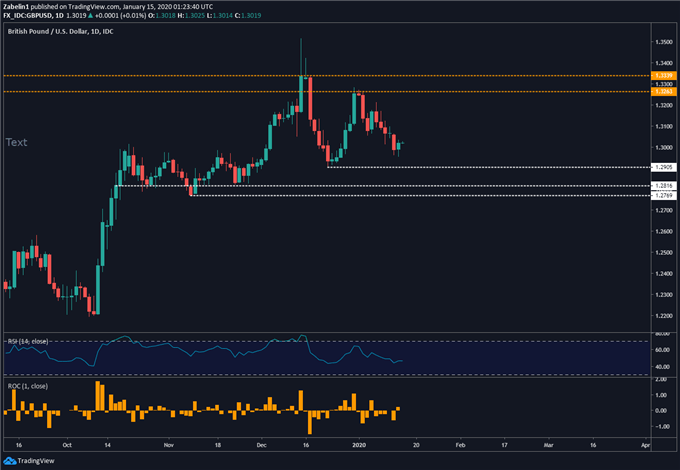Click the white 1.2769 support level label
This screenshot has height=470, width=680.
pos(664,196)
